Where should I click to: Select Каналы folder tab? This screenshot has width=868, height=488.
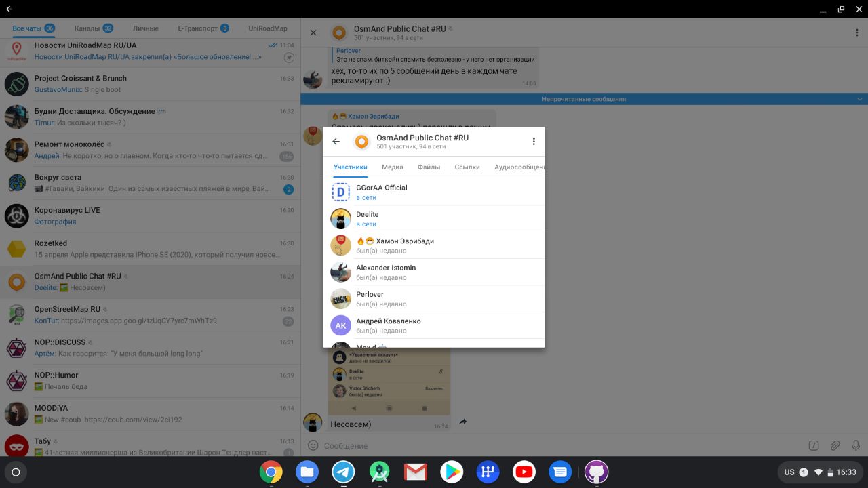[94, 28]
